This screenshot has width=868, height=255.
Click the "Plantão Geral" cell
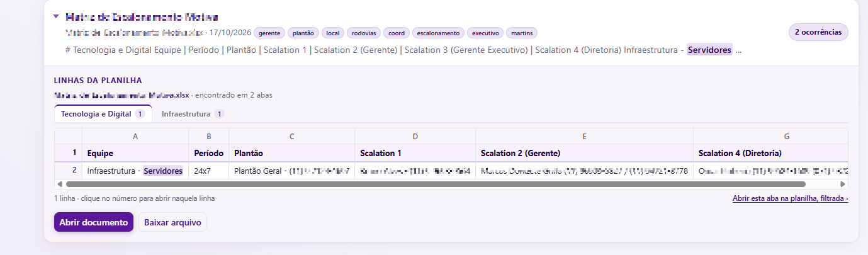pyautogui.click(x=291, y=171)
